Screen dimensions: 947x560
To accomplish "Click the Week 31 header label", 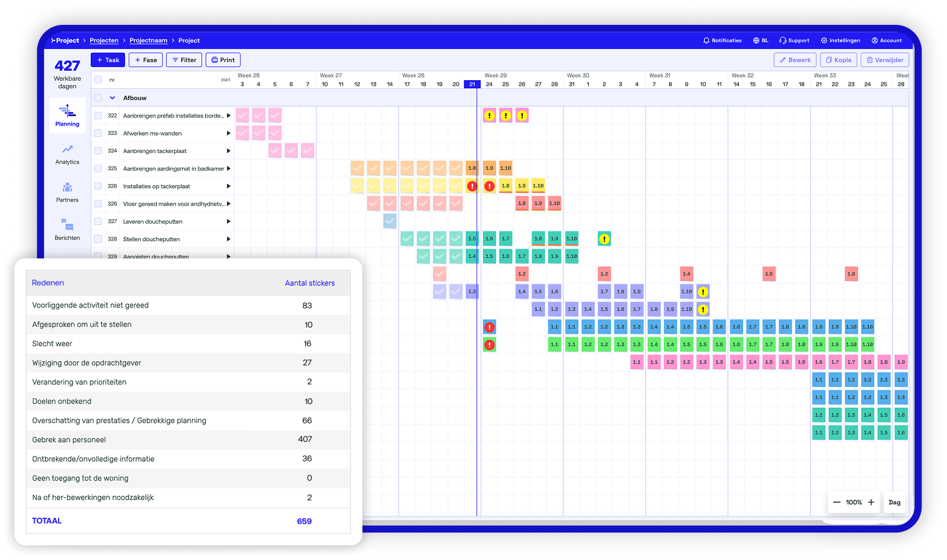I will point(660,76).
